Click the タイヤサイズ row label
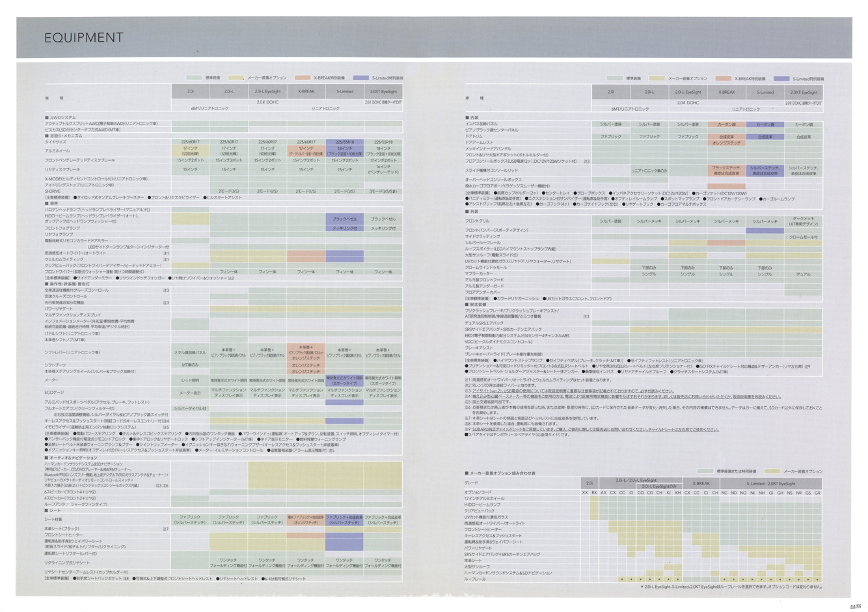This screenshot has width=868, height=612. (56, 141)
